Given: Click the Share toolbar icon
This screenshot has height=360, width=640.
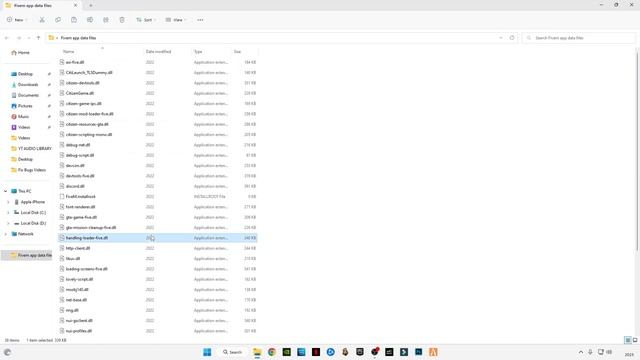Looking at the screenshot, I should point(106,20).
